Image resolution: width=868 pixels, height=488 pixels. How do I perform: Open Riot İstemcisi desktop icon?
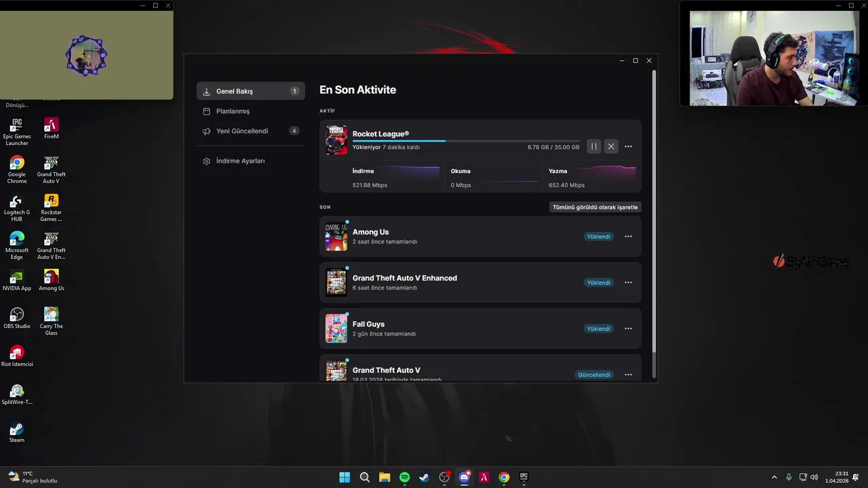pos(17,357)
